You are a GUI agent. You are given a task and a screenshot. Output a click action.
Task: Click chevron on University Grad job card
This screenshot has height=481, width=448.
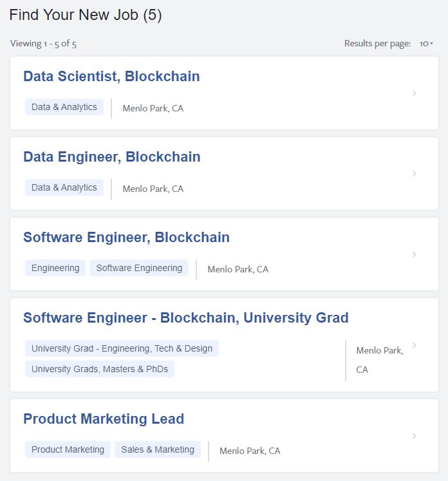[415, 345]
